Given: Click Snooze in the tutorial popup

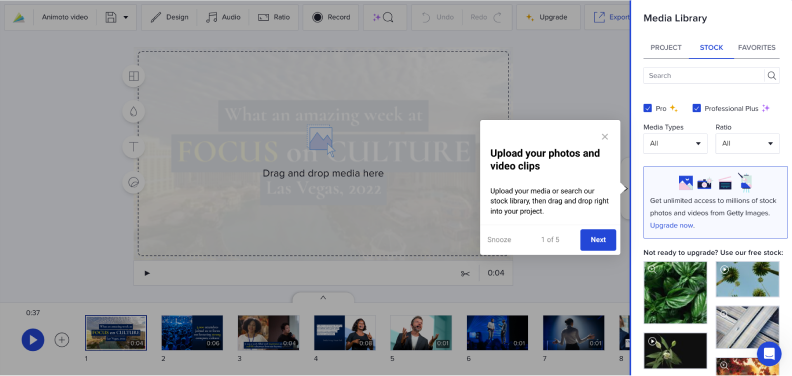Looking at the screenshot, I should tap(499, 240).
